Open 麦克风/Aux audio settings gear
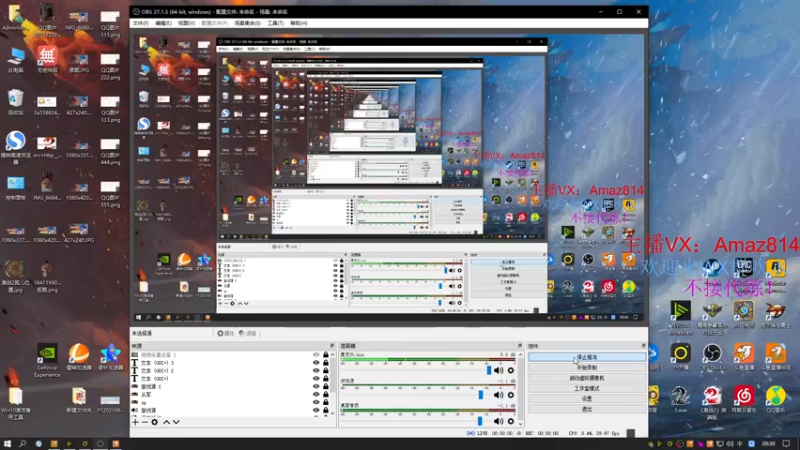This screenshot has width=800, height=450. tap(511, 370)
